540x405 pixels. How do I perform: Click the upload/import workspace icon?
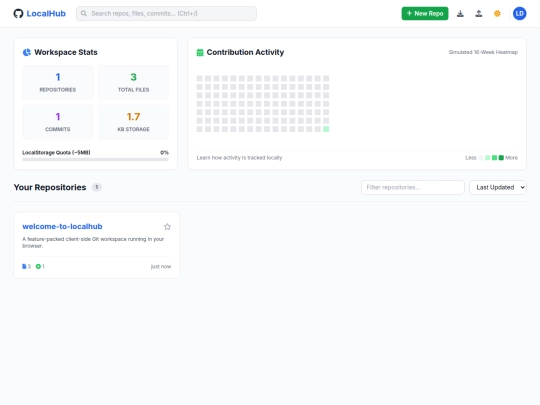479,13
